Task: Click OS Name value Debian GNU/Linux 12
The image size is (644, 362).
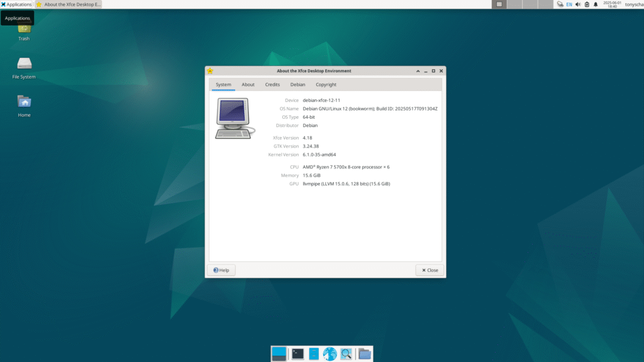Action: point(370,109)
